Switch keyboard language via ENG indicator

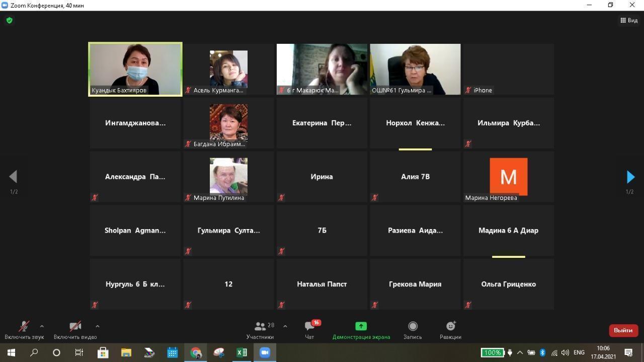coord(579,352)
